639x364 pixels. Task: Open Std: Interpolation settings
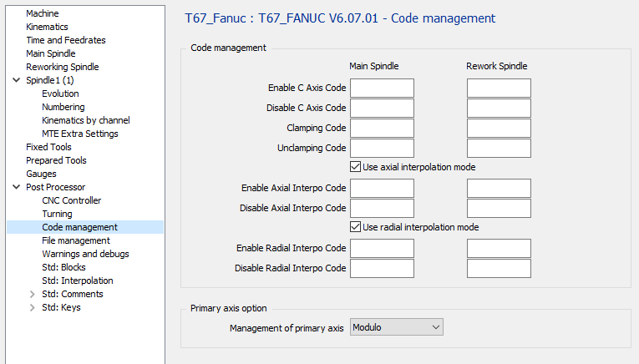(77, 281)
